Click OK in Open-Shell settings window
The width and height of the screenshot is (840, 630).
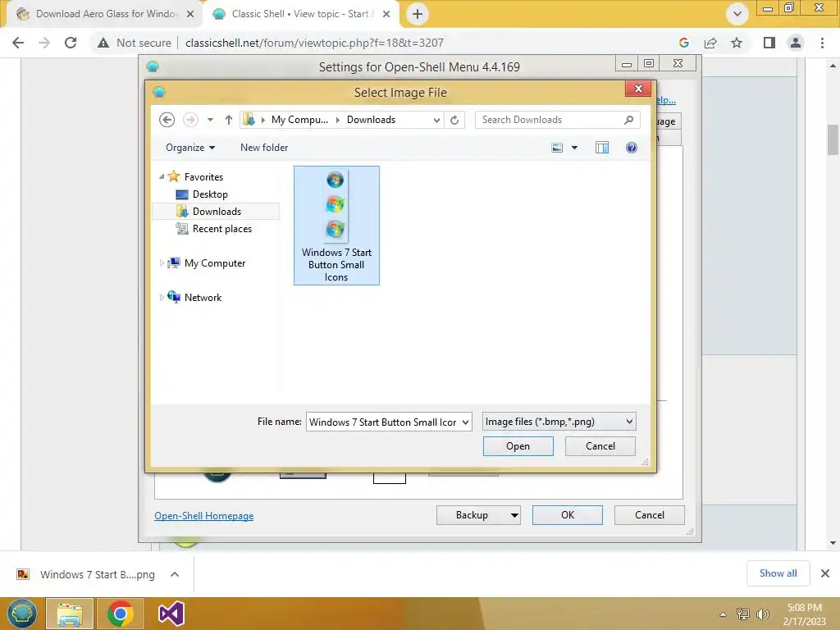(568, 515)
